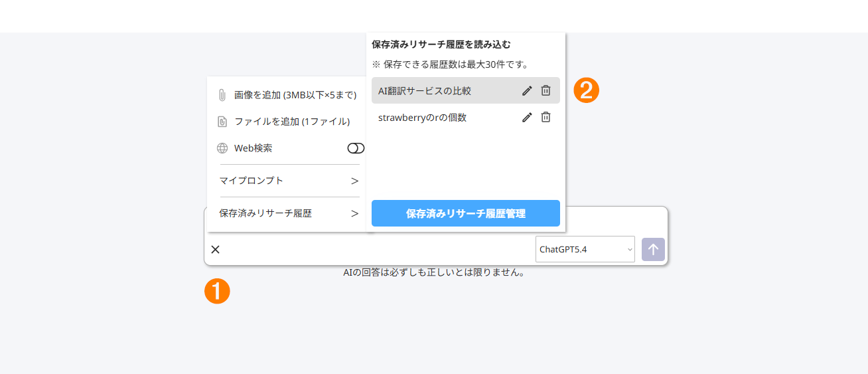This screenshot has width=868, height=374.
Task: Click the send arrow button
Action: 653,249
